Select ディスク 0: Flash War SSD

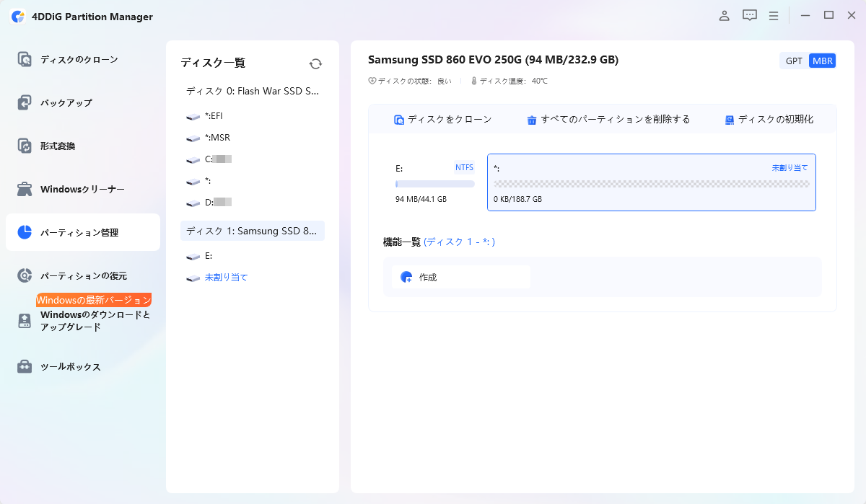click(x=252, y=91)
